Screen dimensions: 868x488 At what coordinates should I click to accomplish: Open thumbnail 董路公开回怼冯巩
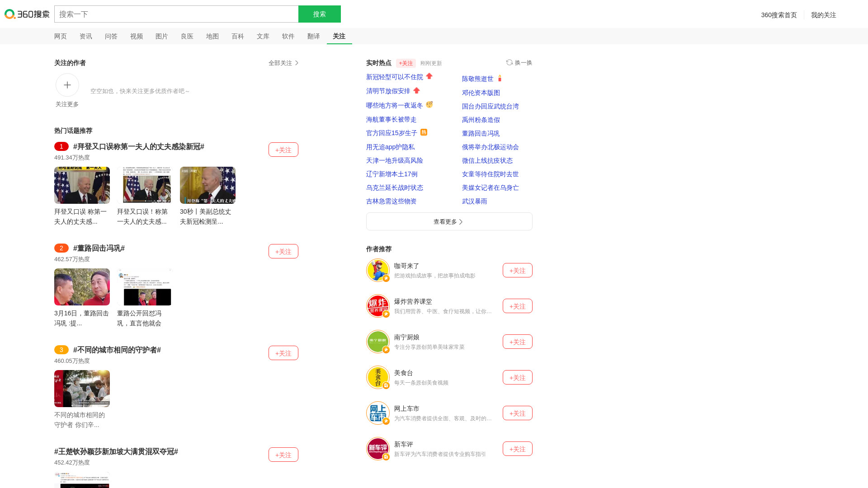(145, 287)
